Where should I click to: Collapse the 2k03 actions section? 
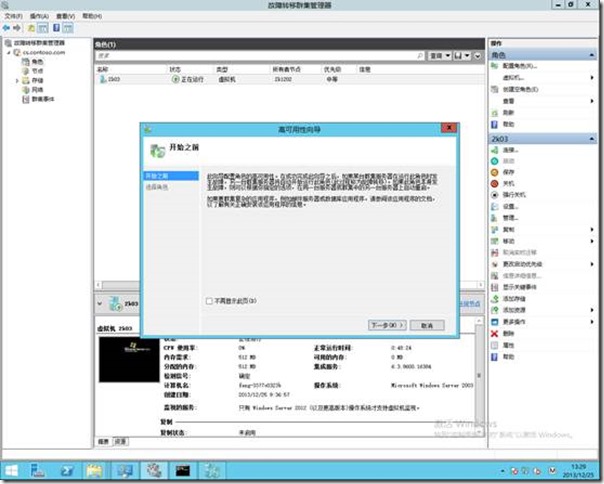click(592, 139)
